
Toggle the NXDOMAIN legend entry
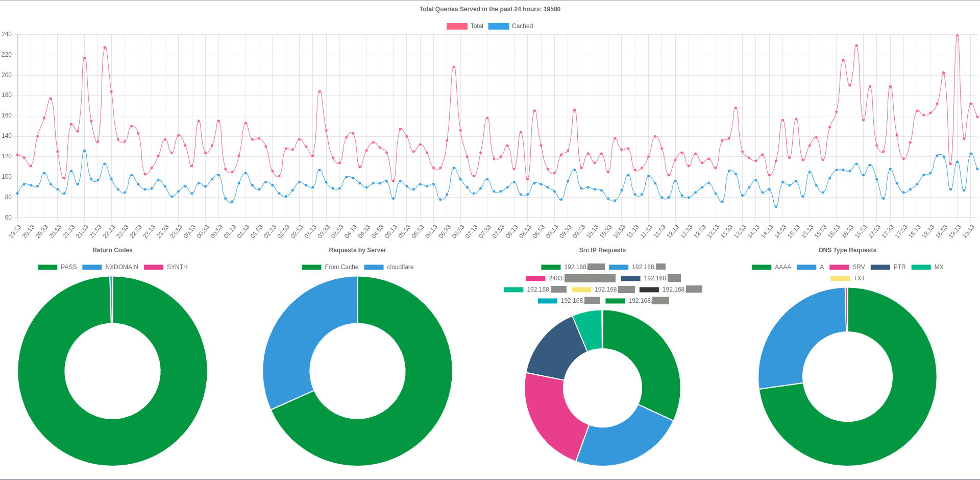tap(110, 267)
